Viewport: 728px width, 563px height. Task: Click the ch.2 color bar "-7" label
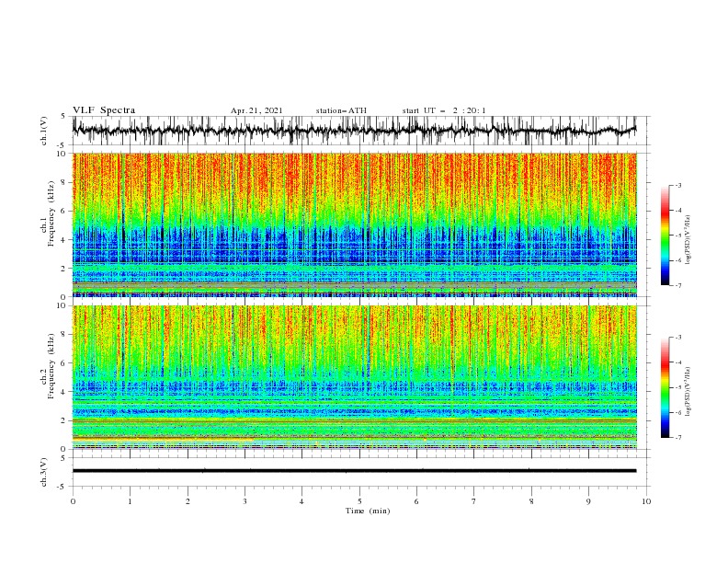[677, 437]
